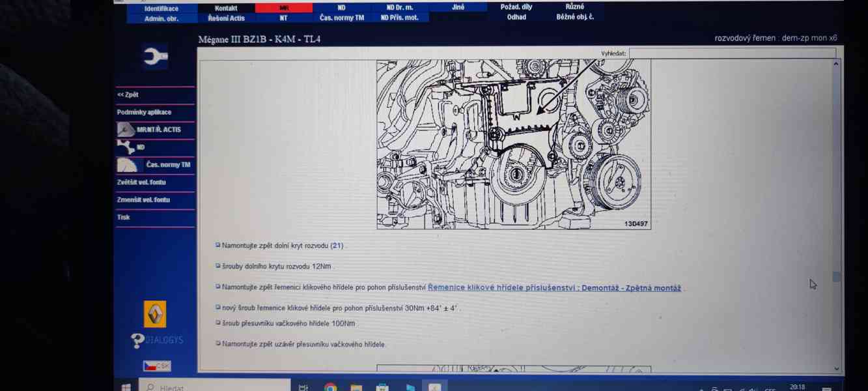Click the Windows taskbar Hledat search box

(x=215, y=387)
